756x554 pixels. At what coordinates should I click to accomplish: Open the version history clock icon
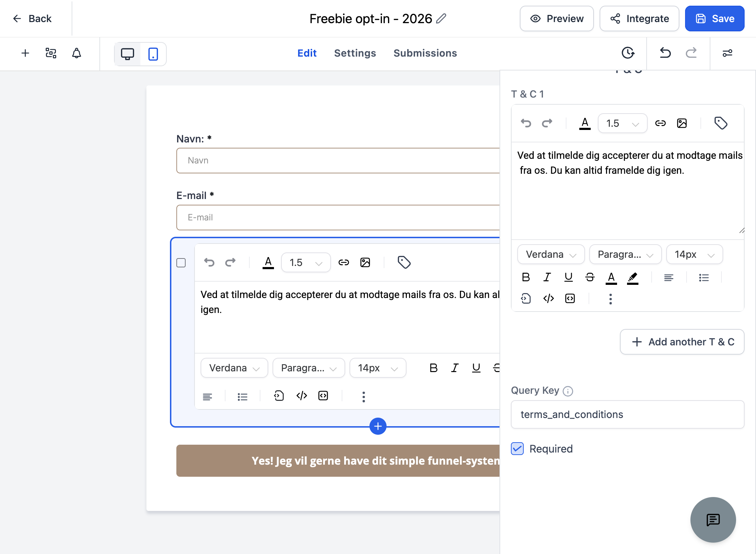[x=628, y=53]
